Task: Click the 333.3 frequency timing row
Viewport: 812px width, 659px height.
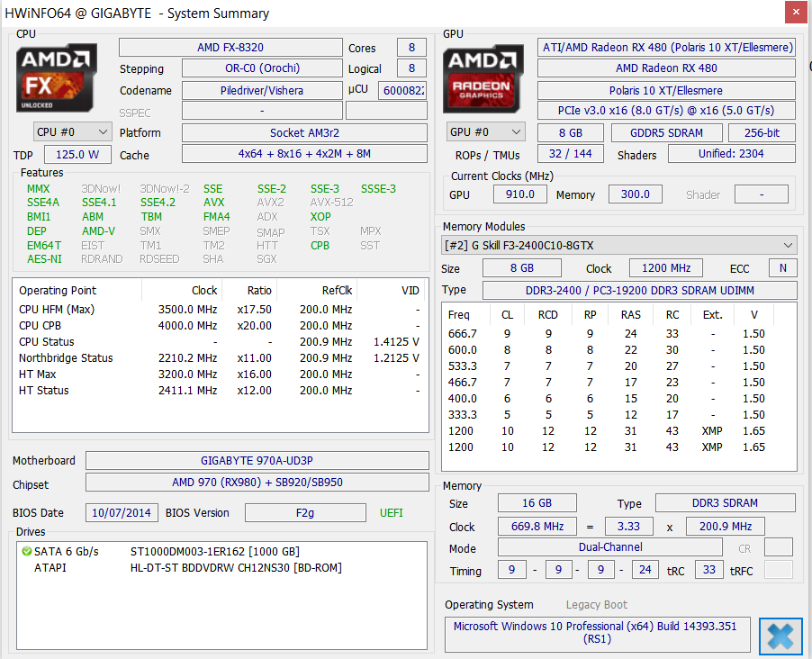Action: point(606,415)
